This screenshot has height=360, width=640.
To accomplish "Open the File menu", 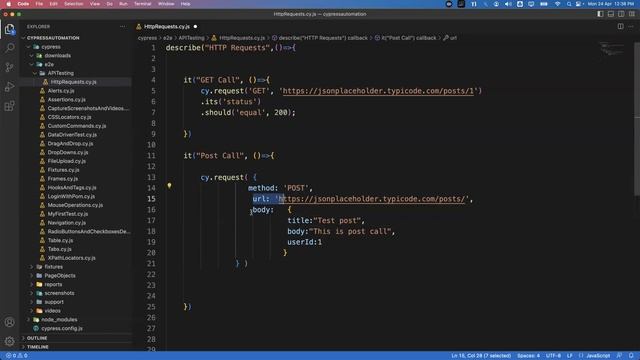I will click(x=39, y=4).
